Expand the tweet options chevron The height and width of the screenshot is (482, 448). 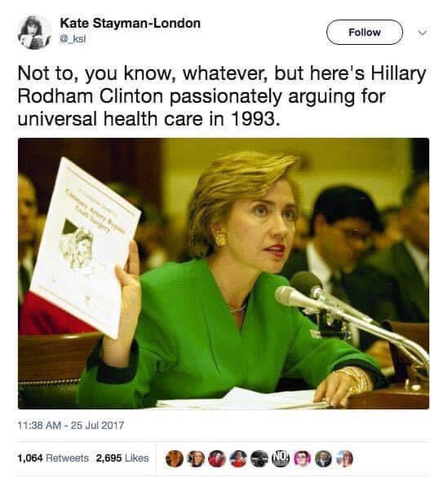(x=423, y=33)
